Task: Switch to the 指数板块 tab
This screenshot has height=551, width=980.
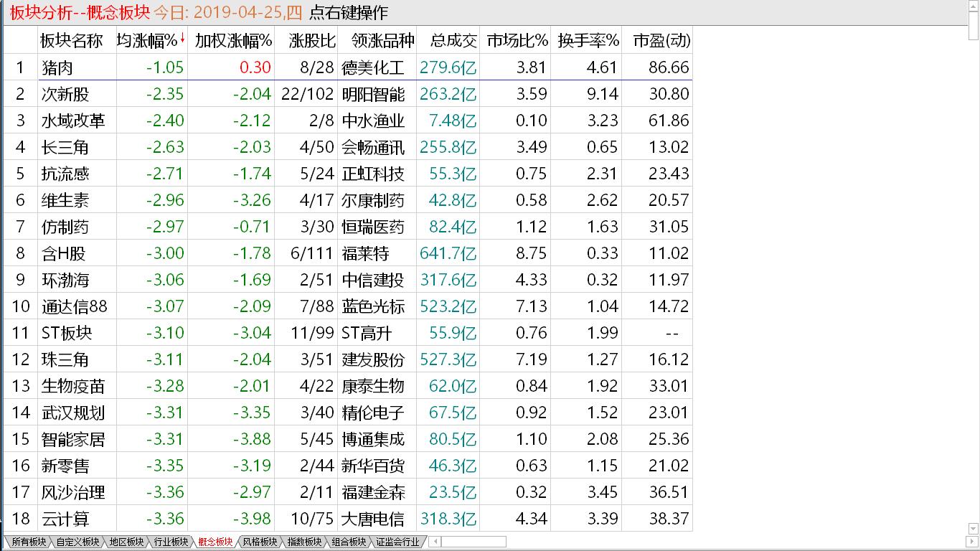Action: click(x=304, y=542)
